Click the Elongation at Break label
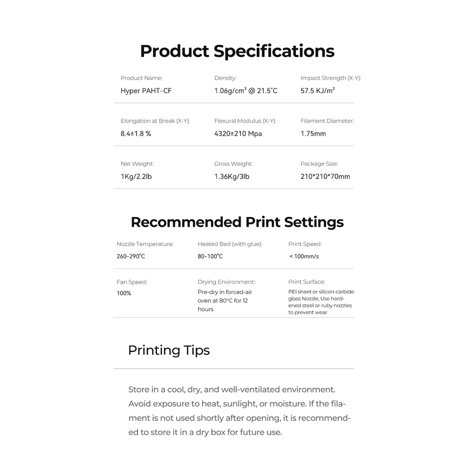 (155, 121)
